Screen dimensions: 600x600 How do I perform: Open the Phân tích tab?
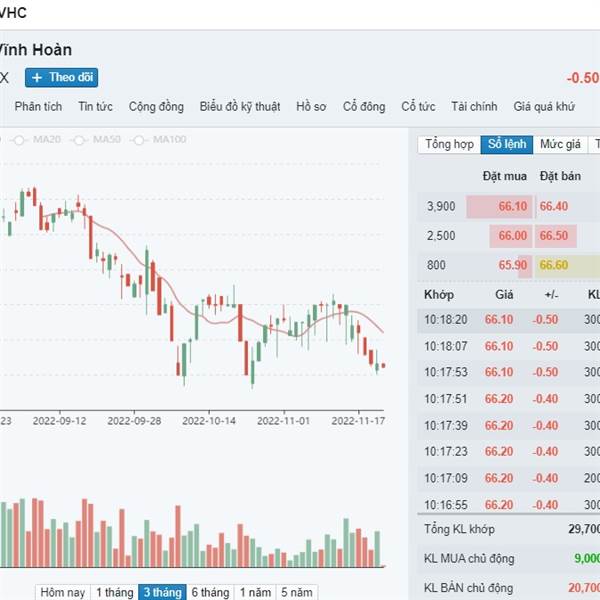[39, 106]
